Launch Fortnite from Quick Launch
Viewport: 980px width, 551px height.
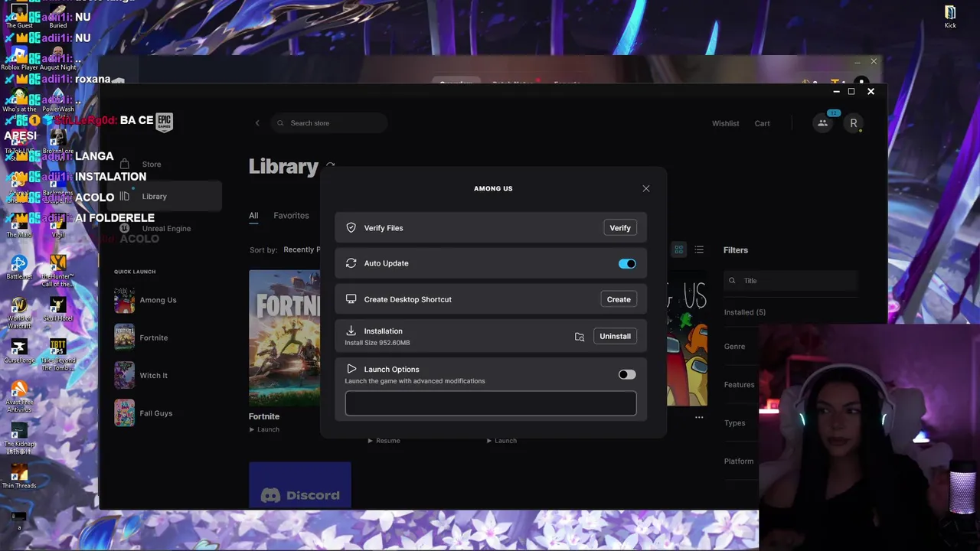tap(142, 337)
